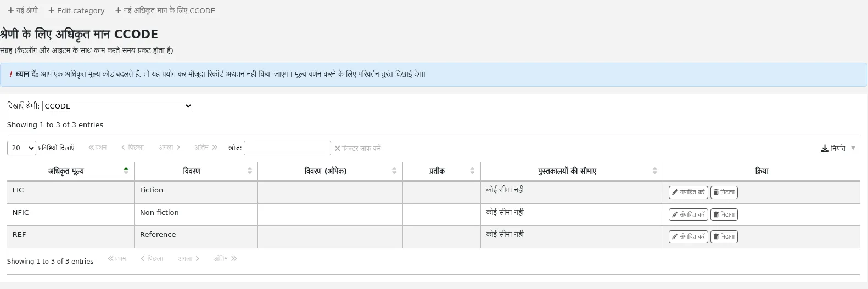Sort table by विवरण column
Viewport: 868px width, 289px height.
(x=195, y=171)
